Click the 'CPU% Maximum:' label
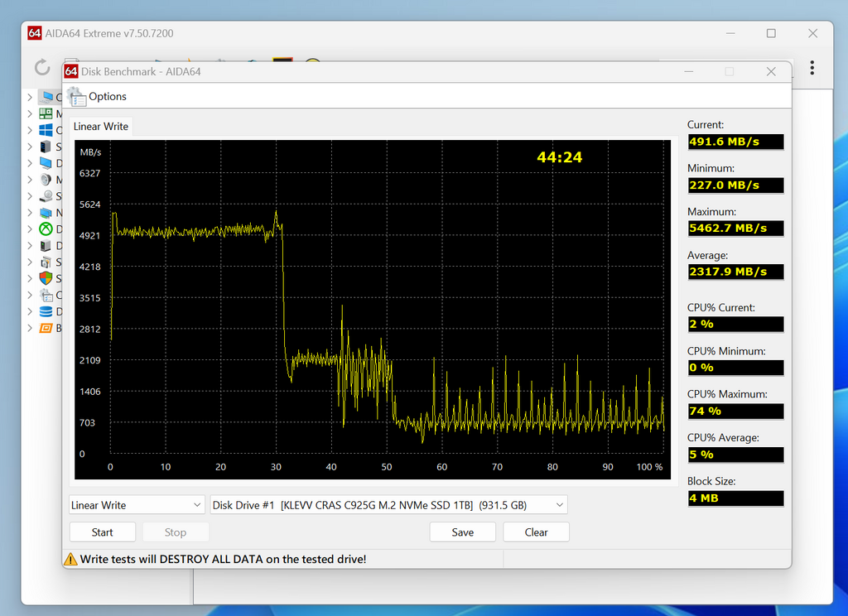 tap(727, 394)
